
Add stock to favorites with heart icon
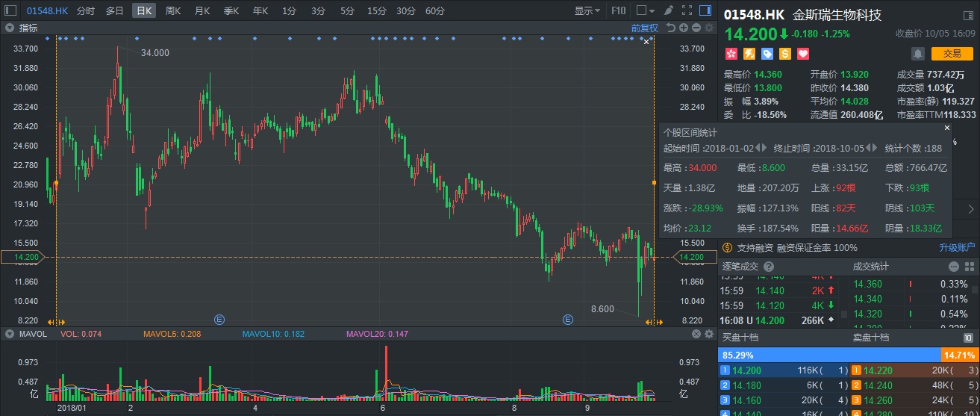click(x=803, y=54)
